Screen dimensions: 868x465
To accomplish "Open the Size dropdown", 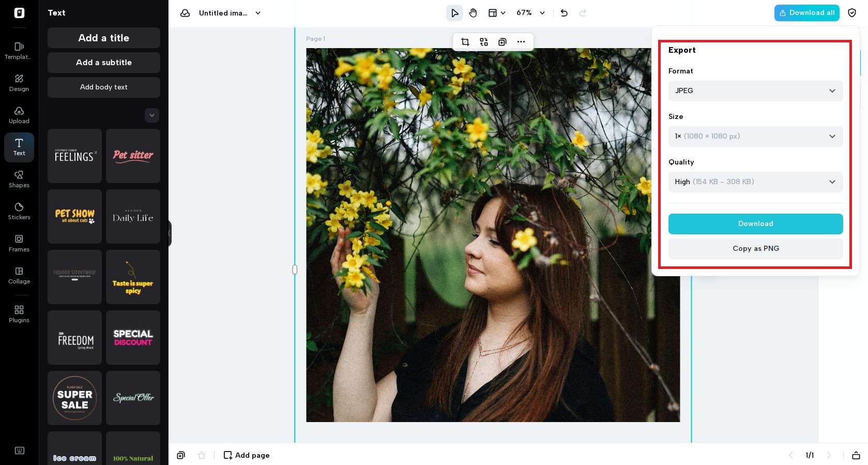I will pyautogui.click(x=755, y=137).
